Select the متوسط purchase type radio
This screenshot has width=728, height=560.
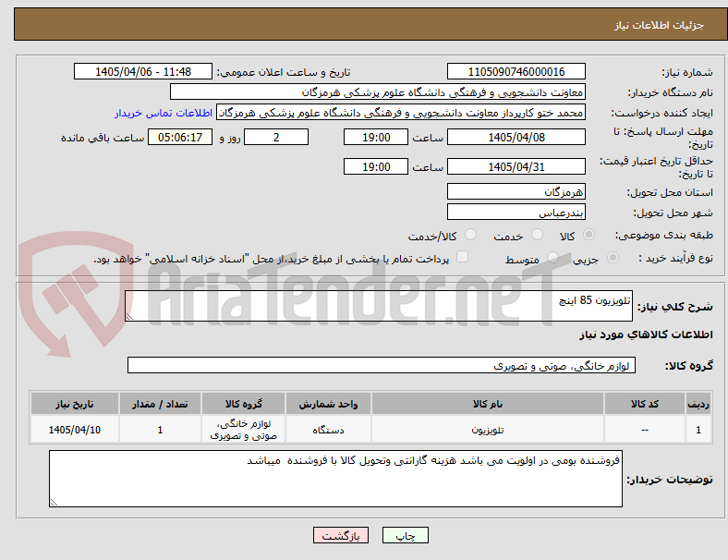(552, 257)
